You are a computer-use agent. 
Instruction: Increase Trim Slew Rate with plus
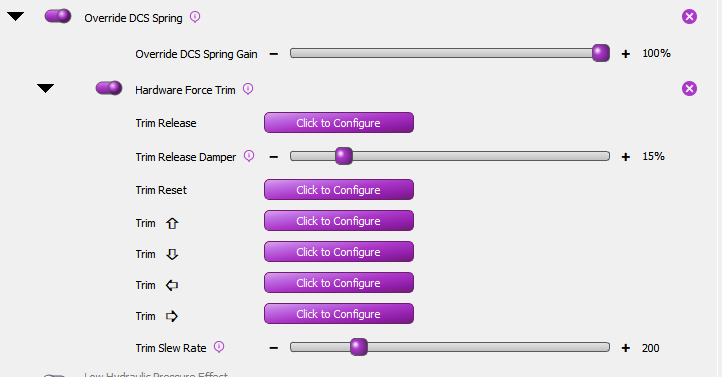click(x=625, y=348)
